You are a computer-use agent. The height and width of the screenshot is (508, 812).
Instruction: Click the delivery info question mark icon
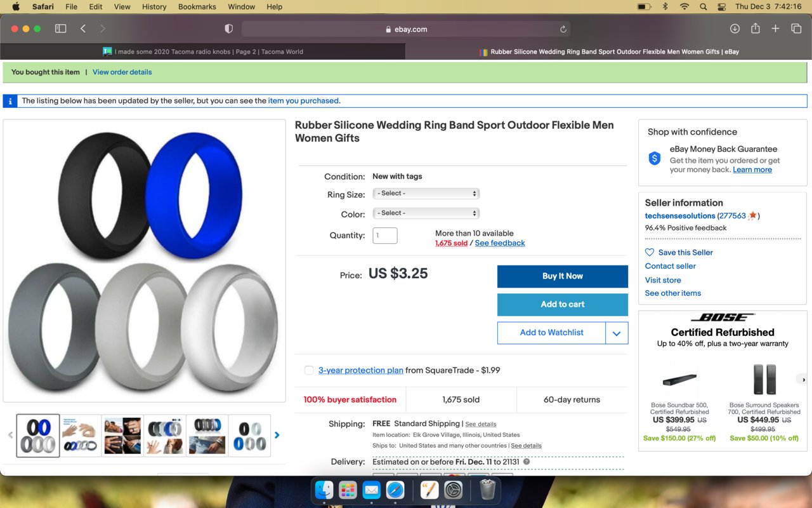point(527,462)
